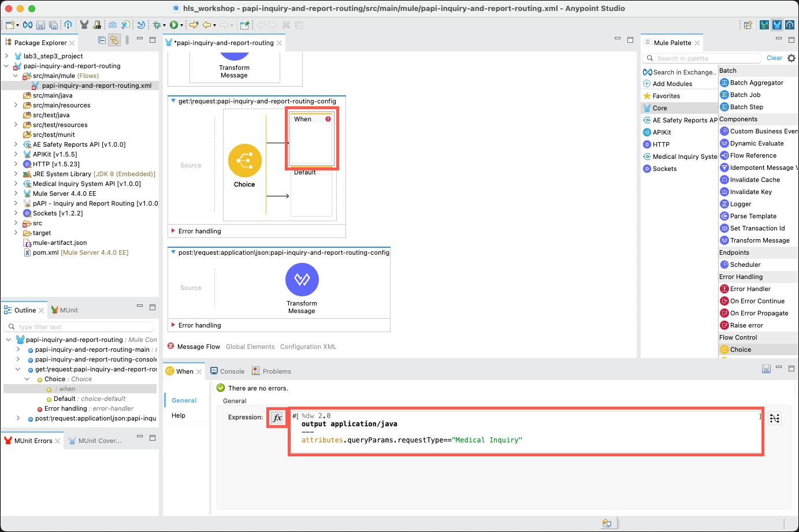Collapse the Choice node in the Outline

27,379
